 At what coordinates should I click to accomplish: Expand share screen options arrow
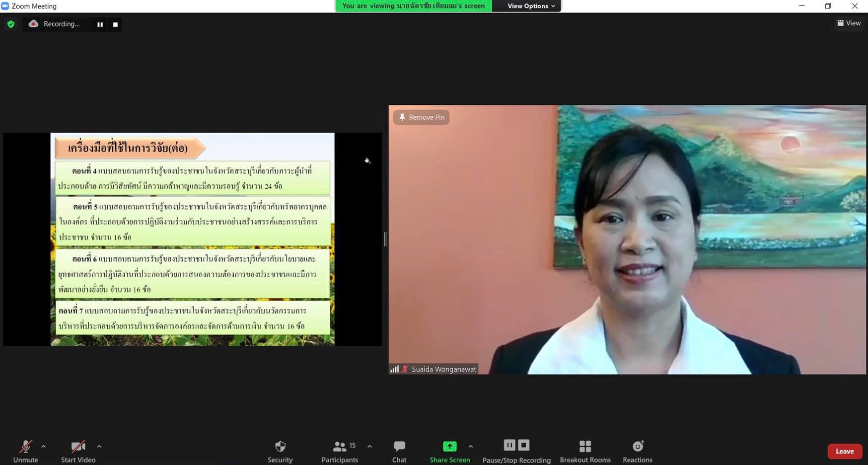471,447
